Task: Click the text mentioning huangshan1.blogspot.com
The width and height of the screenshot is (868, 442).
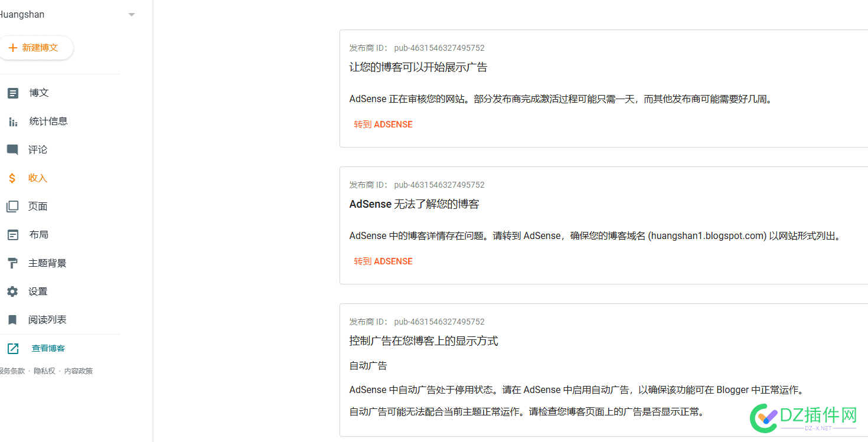Action: [x=595, y=236]
